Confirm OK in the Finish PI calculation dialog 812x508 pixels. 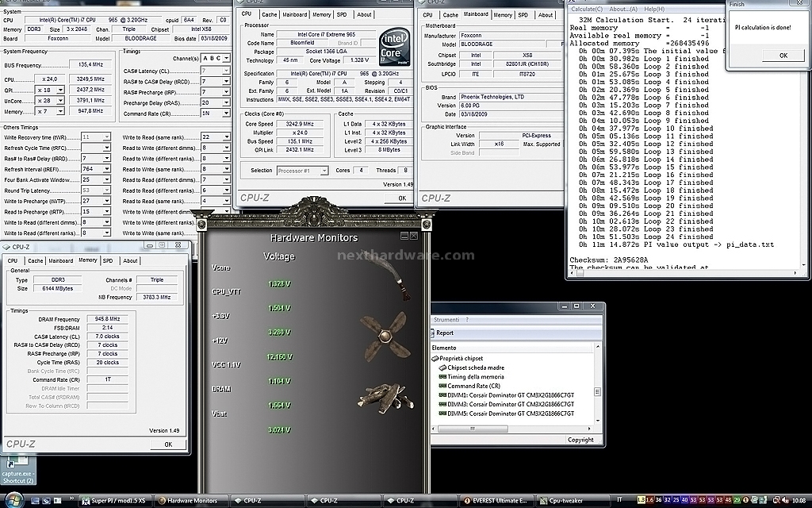point(783,56)
